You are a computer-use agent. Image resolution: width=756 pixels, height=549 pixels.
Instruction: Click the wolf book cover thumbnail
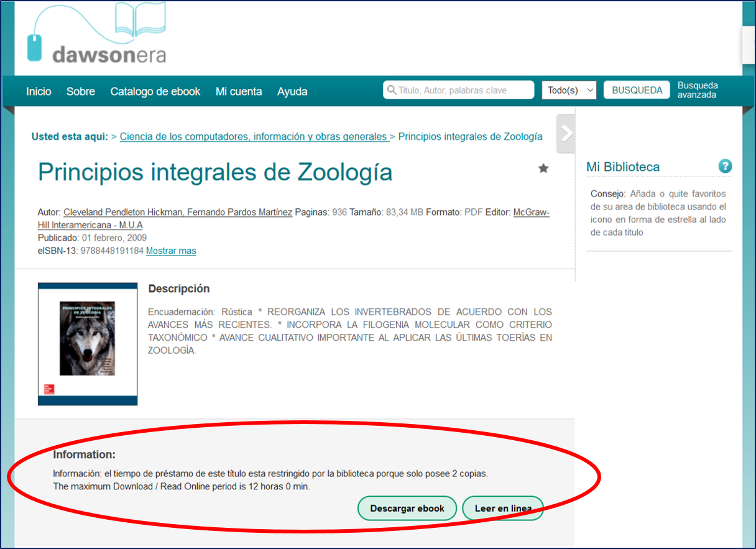click(88, 344)
